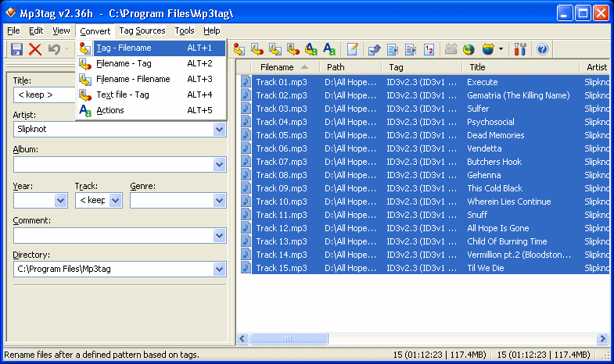
Task: Click the Actions 'Aa' toolbar icon
Action: click(x=329, y=49)
